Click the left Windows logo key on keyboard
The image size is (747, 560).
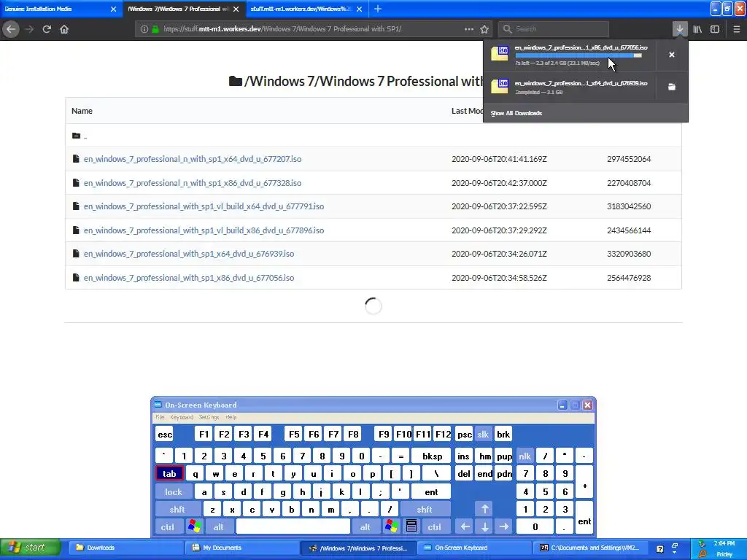[194, 526]
